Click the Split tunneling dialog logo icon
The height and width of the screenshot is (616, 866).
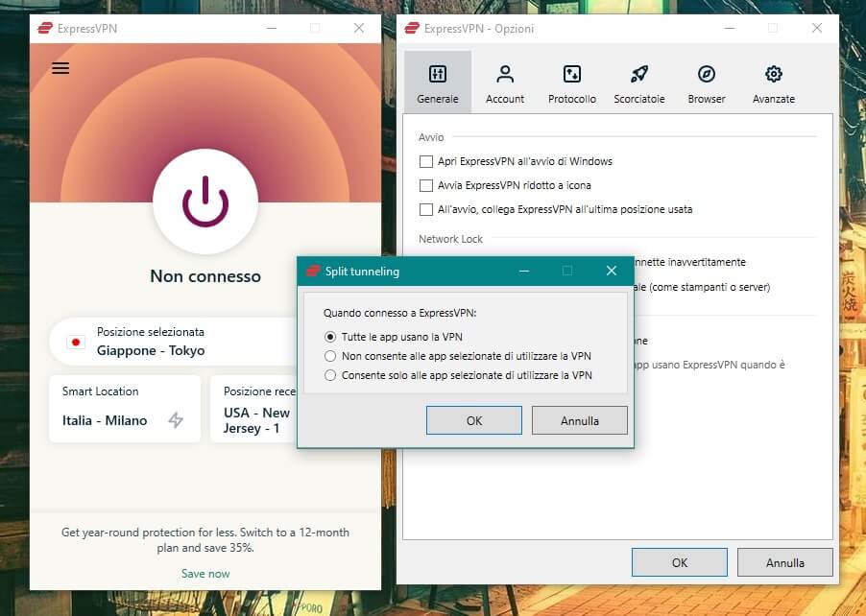pyautogui.click(x=313, y=271)
